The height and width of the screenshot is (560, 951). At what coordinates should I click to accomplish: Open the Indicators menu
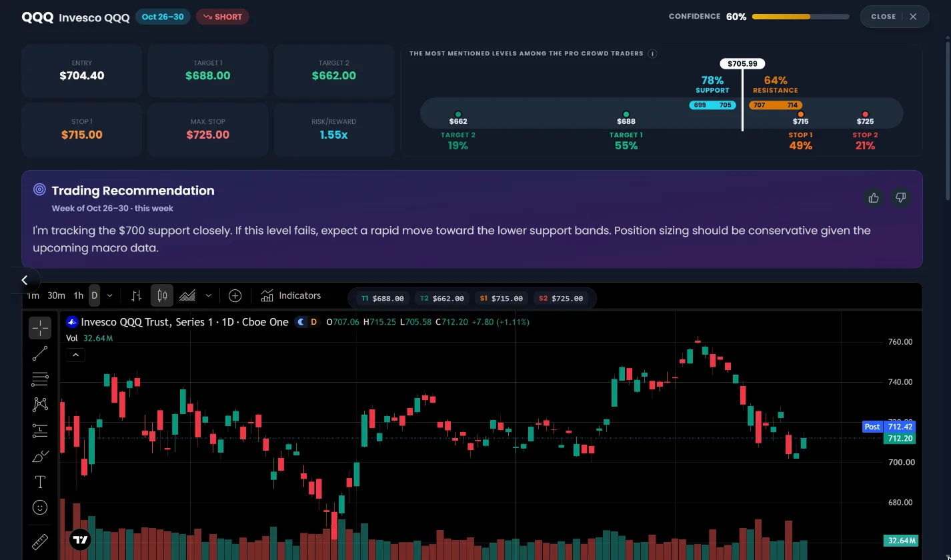(291, 295)
